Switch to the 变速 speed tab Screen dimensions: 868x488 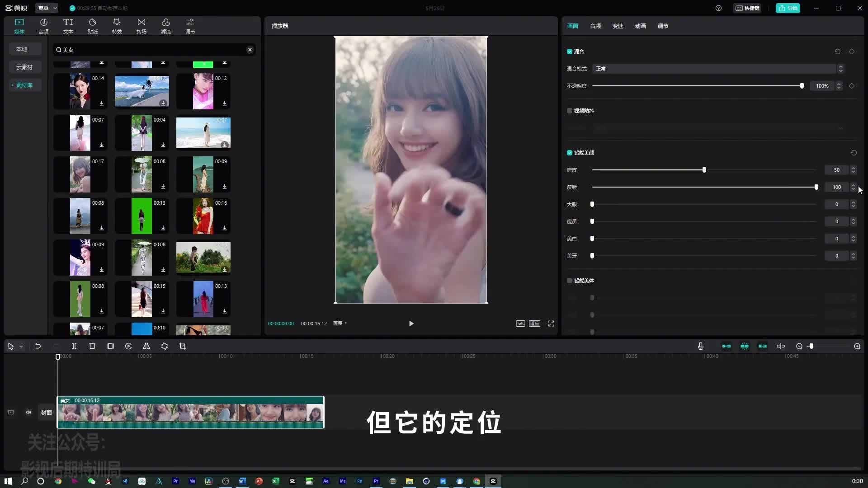tap(618, 26)
